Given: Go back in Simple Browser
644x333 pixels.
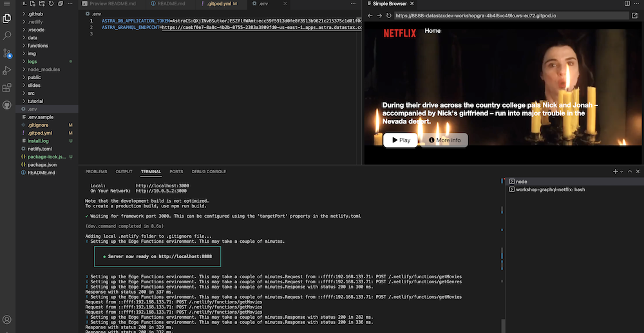Looking at the screenshot, I should [370, 15].
